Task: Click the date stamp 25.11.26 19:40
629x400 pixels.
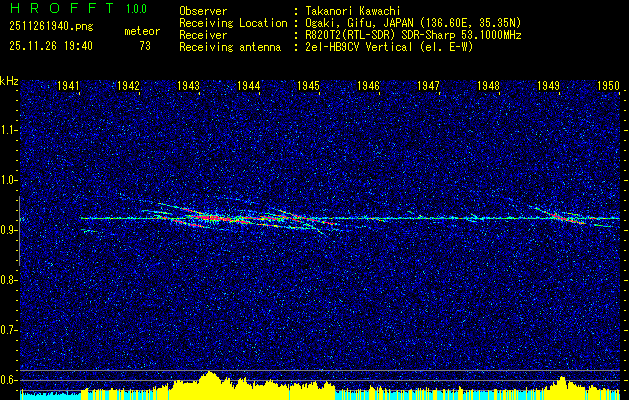Action: [x=51, y=46]
